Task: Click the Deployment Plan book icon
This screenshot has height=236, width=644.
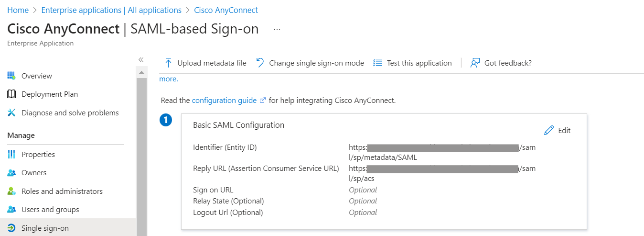Action: [x=11, y=94]
